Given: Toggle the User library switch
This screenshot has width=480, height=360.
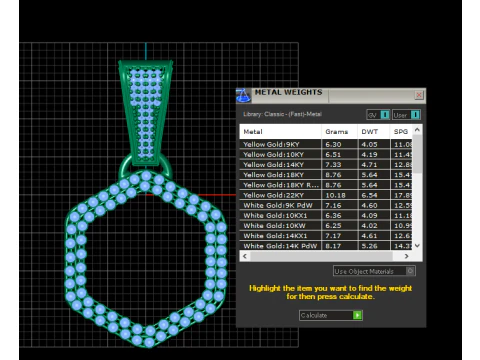Looking at the screenshot, I should tap(406, 115).
